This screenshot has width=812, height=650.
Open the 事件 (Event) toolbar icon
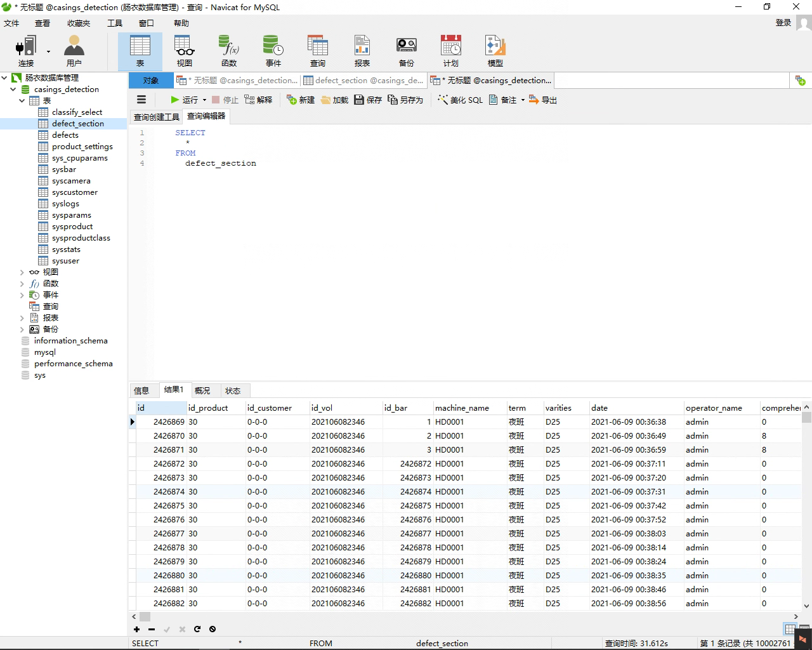273,51
